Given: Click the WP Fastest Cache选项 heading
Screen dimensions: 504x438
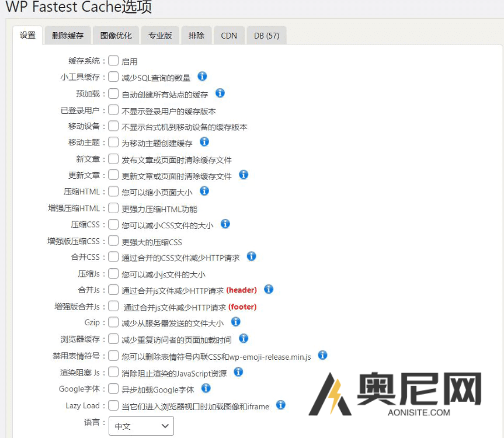Looking at the screenshot, I should click(79, 7).
